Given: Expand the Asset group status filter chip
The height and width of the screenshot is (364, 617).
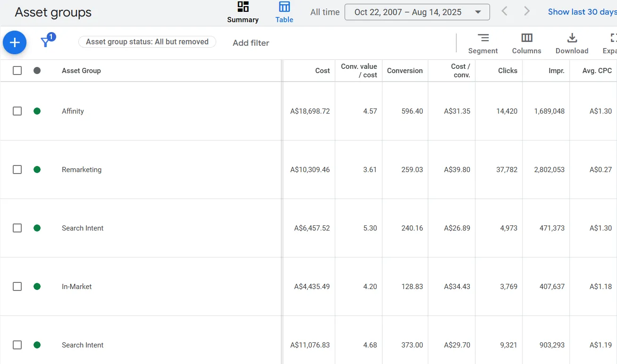Looking at the screenshot, I should coord(147,41).
